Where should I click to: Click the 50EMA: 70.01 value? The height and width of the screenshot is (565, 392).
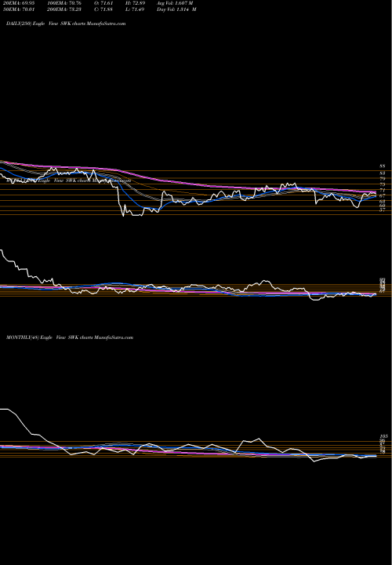point(19,9)
